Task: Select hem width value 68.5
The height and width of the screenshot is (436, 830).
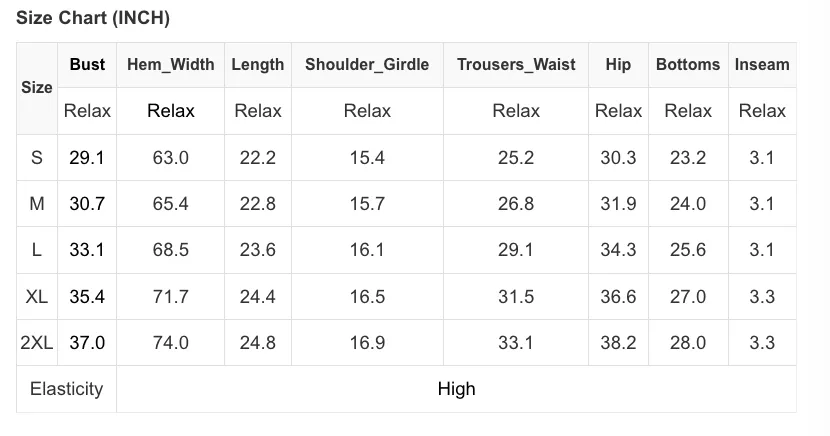Action: tap(170, 250)
